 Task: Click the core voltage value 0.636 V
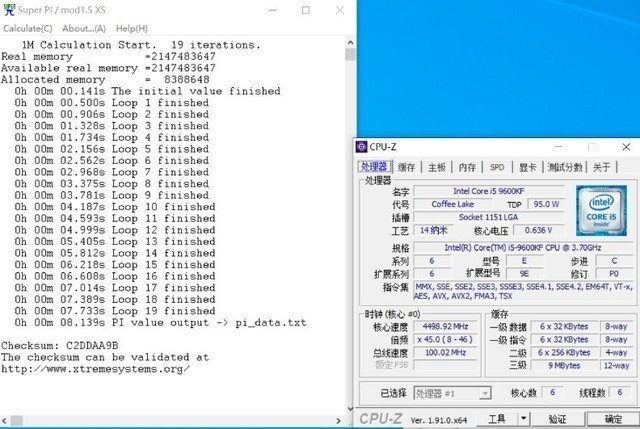[539, 230]
